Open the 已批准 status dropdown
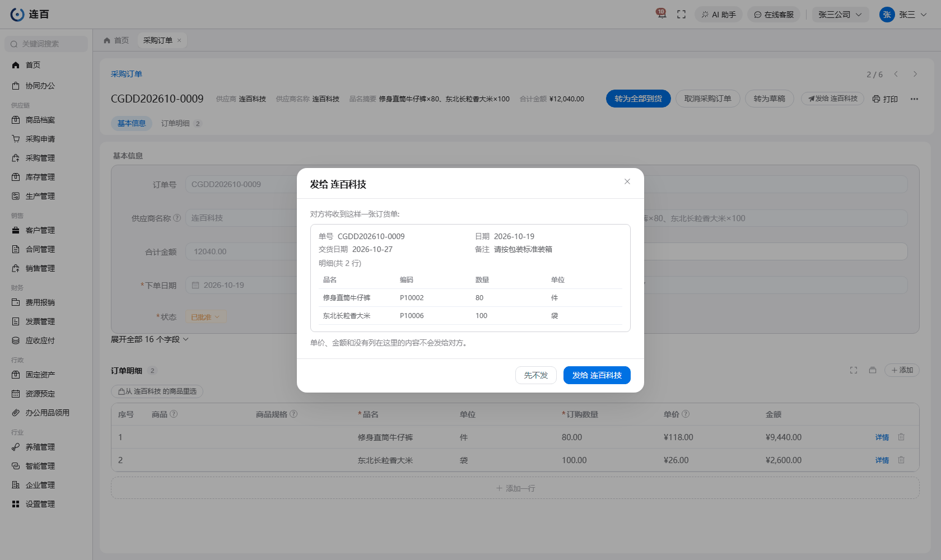 pos(206,317)
